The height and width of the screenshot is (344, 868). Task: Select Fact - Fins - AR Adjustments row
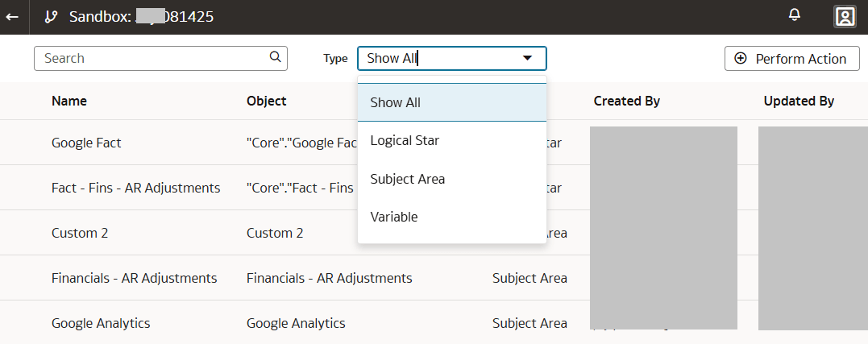(135, 188)
